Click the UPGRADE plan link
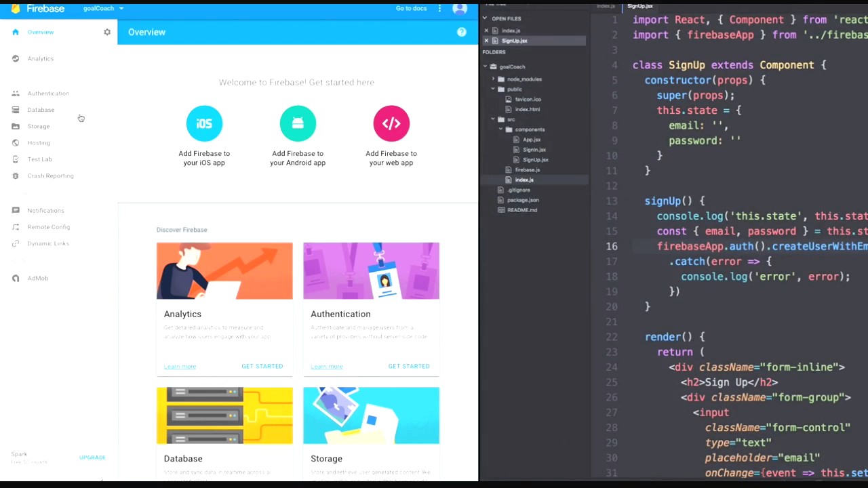The image size is (868, 488). [92, 457]
